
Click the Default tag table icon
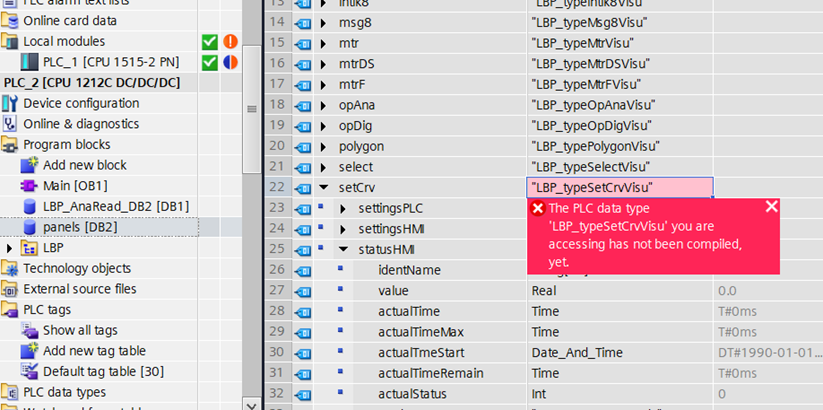pos(30,372)
